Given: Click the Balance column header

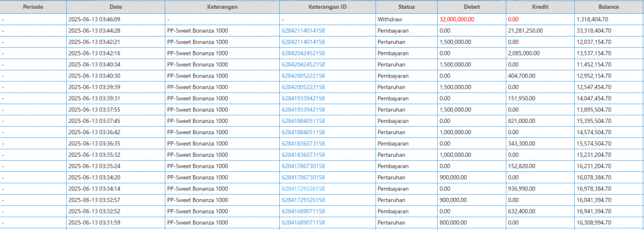Looking at the screenshot, I should (609, 7).
